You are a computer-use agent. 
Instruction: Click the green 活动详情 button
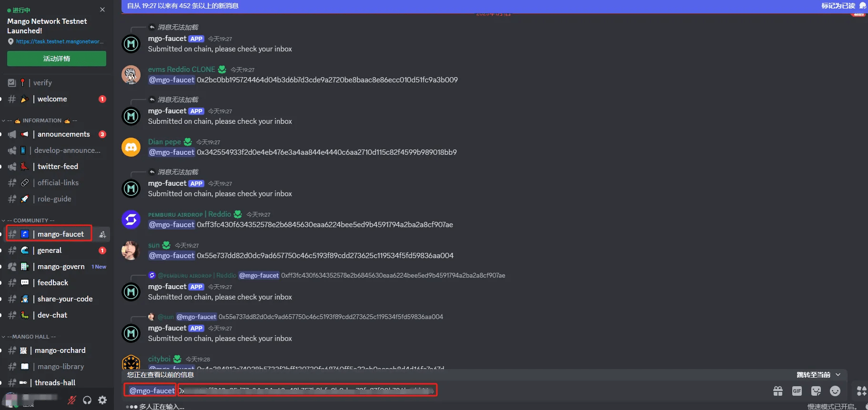tap(57, 59)
